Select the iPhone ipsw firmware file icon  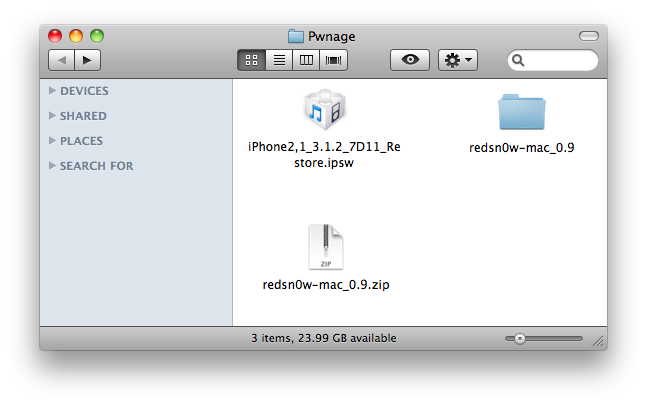(x=325, y=110)
